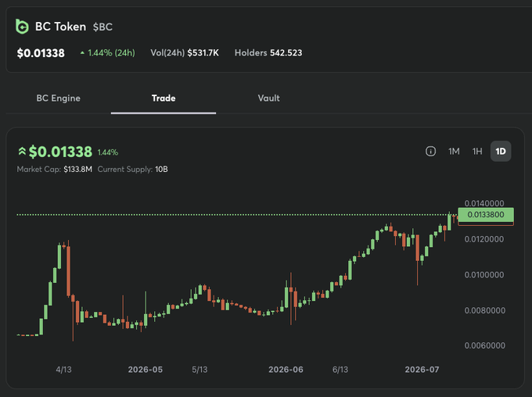
Task: Click the 0.0133800 current price label
Action: click(x=486, y=215)
